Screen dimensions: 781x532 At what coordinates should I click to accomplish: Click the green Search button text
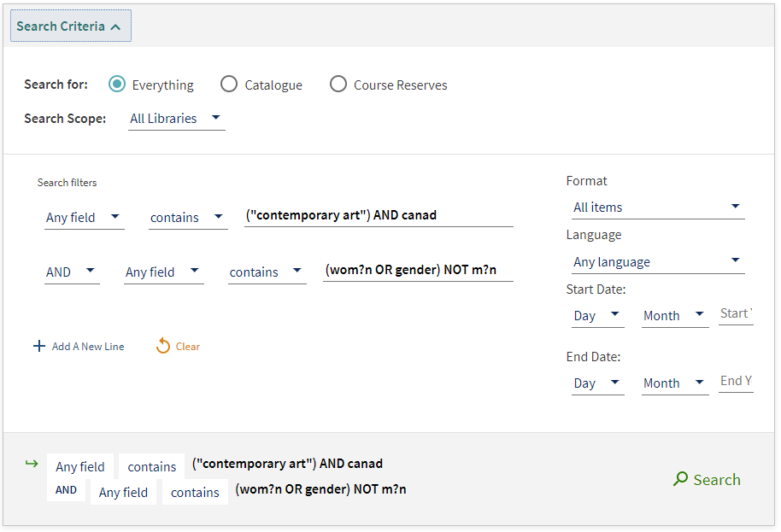pyautogui.click(x=716, y=480)
